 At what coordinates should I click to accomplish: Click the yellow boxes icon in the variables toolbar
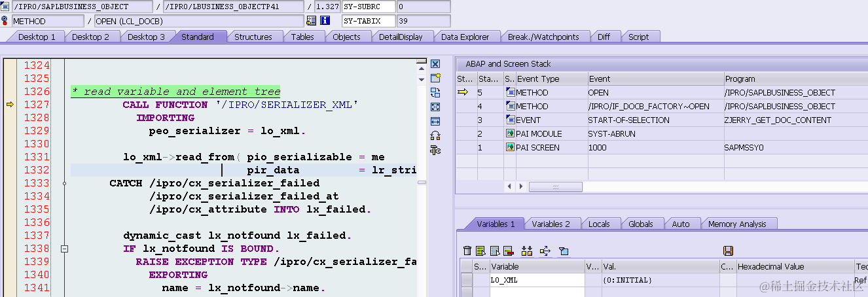click(527, 251)
